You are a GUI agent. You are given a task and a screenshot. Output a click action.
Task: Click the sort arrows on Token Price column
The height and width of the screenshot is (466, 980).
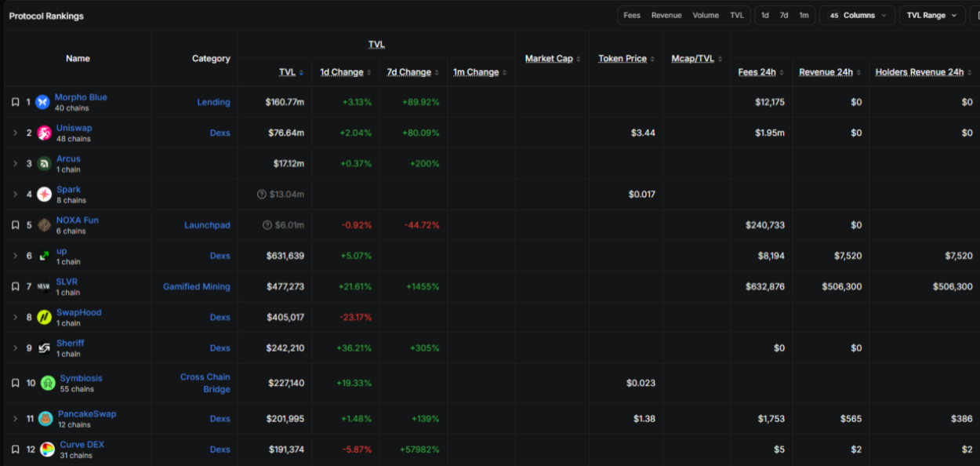653,59
